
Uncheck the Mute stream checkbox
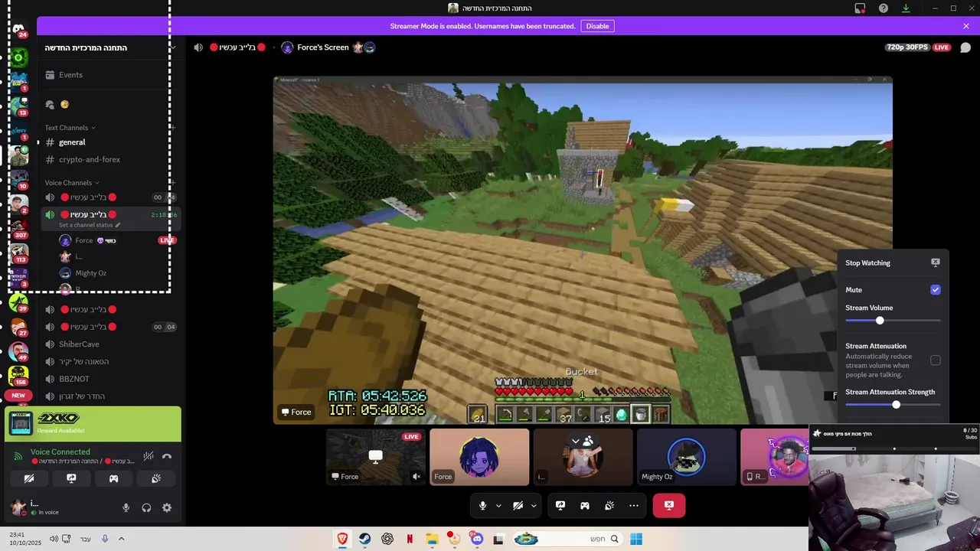pos(936,290)
